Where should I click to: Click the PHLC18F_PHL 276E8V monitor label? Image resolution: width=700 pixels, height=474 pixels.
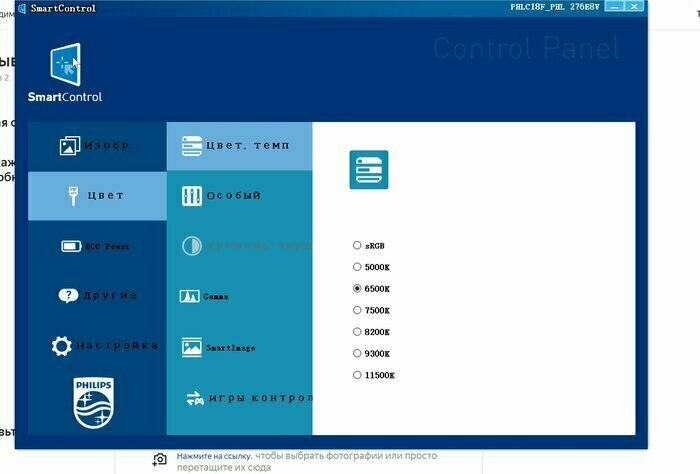554,7
